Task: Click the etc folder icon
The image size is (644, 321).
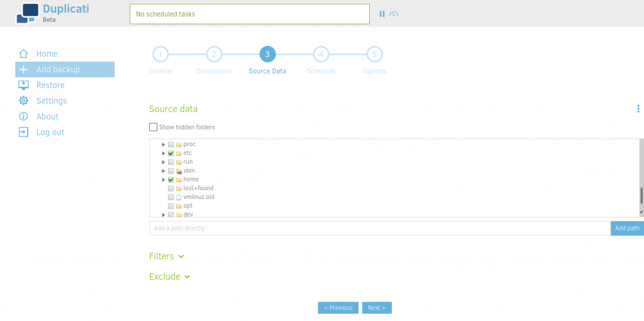Action: click(x=179, y=154)
